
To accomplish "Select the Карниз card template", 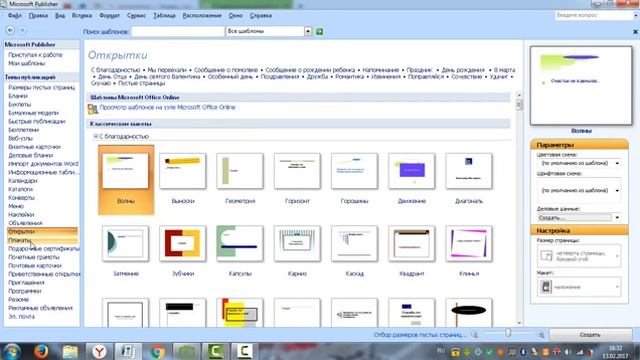I will pyautogui.click(x=297, y=251).
